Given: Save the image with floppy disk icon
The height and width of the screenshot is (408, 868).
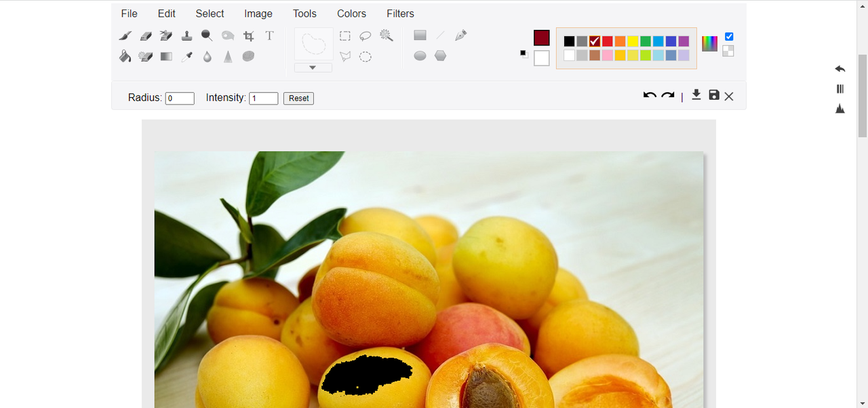Looking at the screenshot, I should coord(714,95).
